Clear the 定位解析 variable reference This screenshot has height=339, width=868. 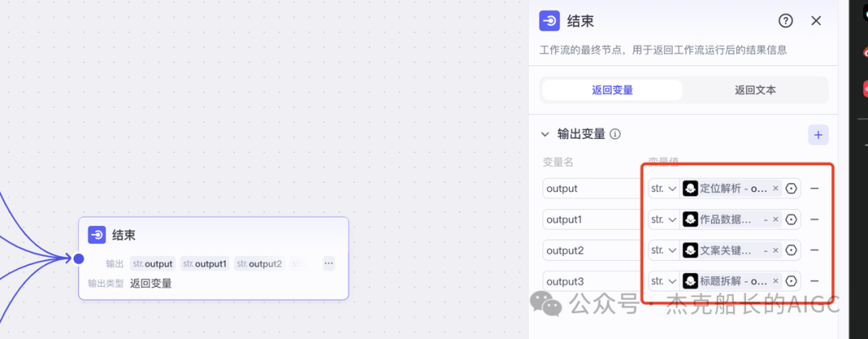776,189
